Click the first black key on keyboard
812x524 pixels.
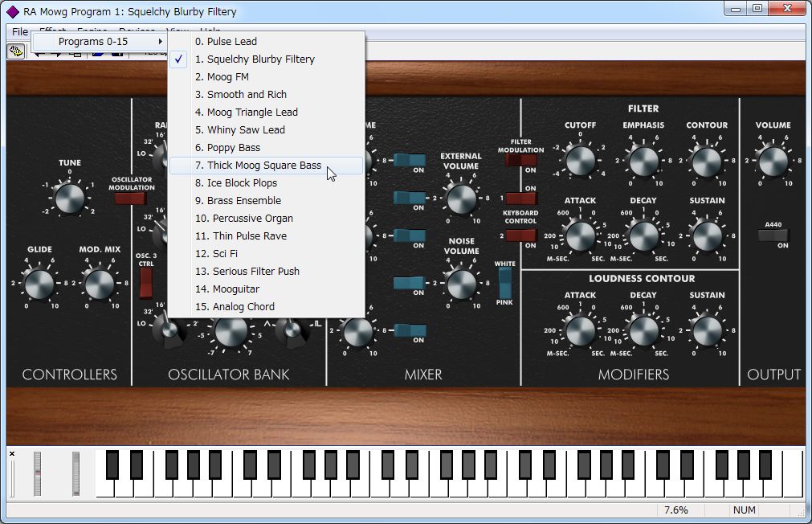112,465
